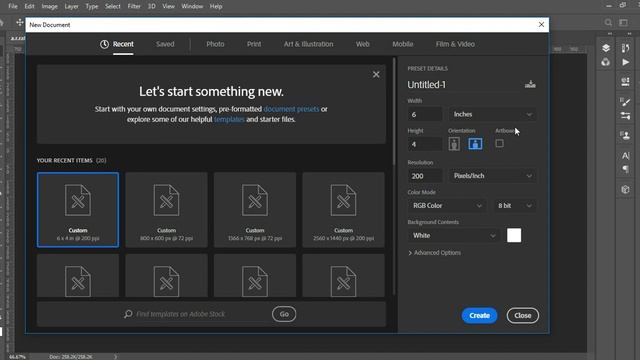Open the History panel icon
The height and width of the screenshot is (360, 640).
[x=625, y=48]
